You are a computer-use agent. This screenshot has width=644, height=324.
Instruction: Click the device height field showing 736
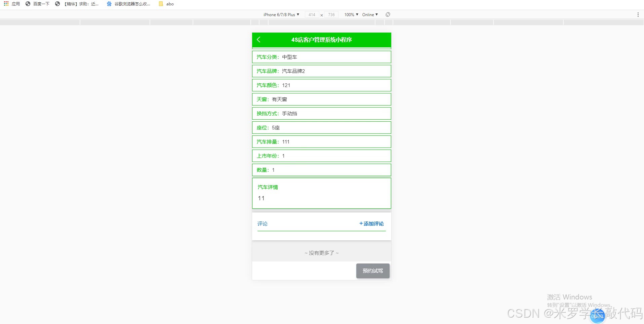click(x=331, y=14)
